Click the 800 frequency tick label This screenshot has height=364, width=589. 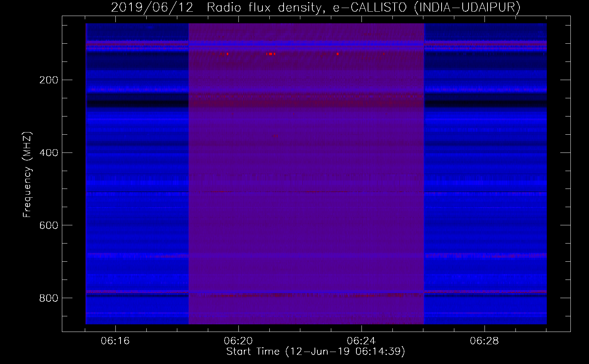[49, 298]
